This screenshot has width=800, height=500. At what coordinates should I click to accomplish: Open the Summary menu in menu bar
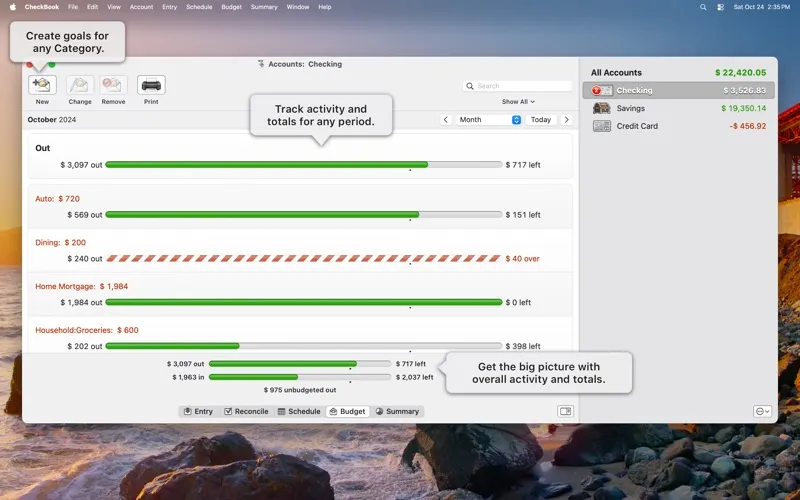pos(264,7)
